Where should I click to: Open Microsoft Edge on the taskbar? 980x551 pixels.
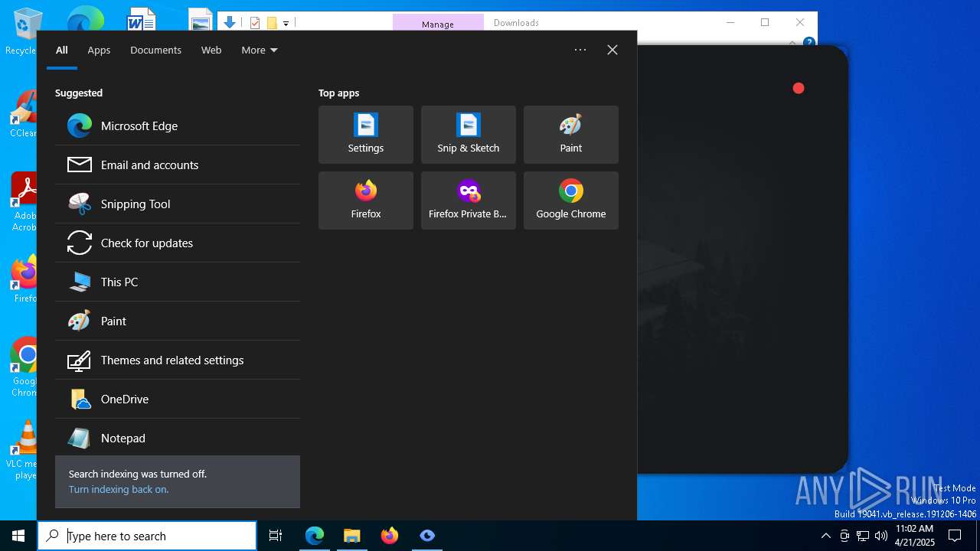pyautogui.click(x=315, y=536)
